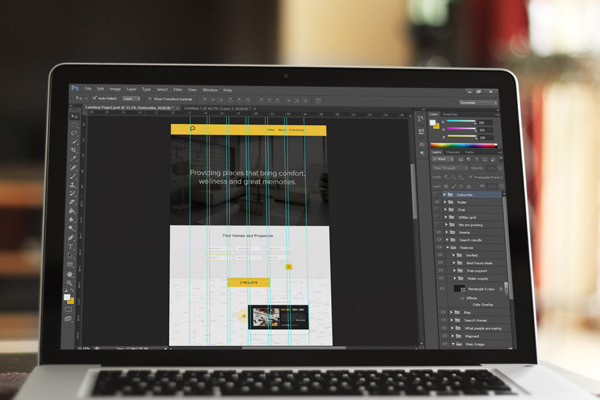Image resolution: width=600 pixels, height=400 pixels.
Task: Hide the Footer layer group
Action: [437, 202]
